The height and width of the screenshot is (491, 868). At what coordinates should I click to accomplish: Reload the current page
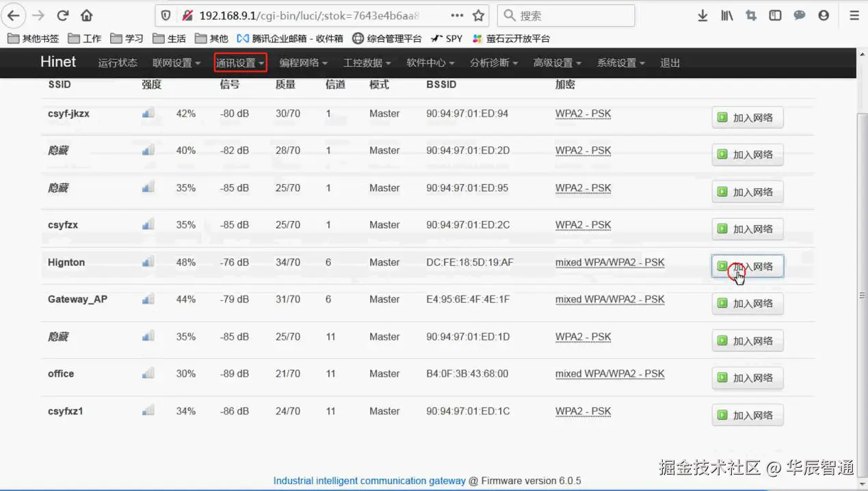pyautogui.click(x=63, y=15)
